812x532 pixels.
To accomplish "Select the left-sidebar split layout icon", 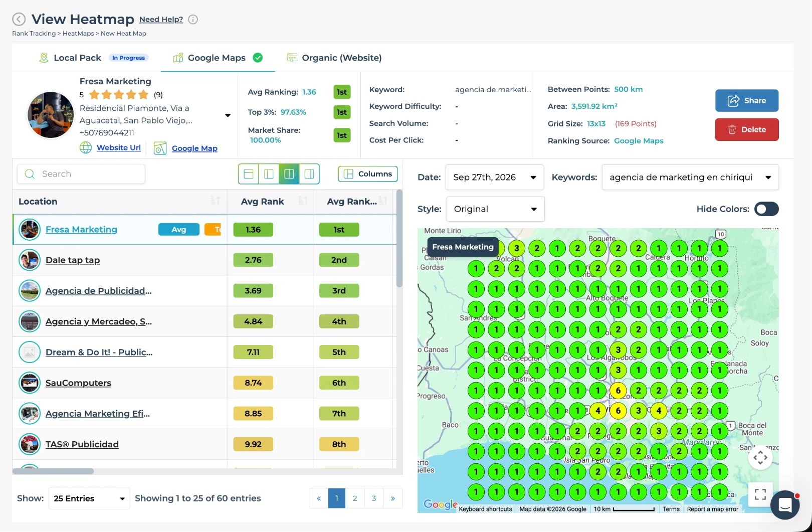I will click(x=269, y=174).
